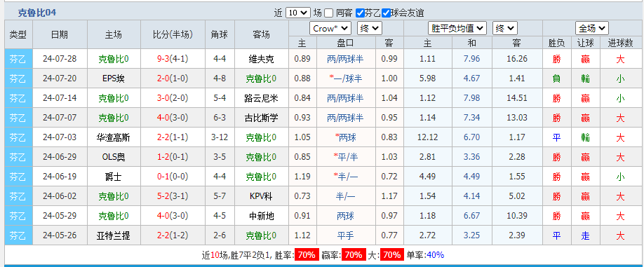Open the 终 dropdown beside 胜平负均值

tap(505, 28)
